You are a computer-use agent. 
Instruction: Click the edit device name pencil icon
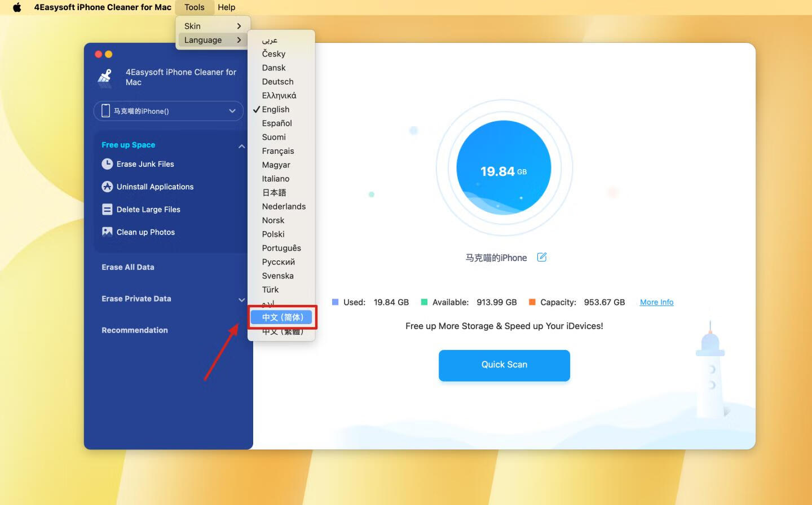coord(542,257)
